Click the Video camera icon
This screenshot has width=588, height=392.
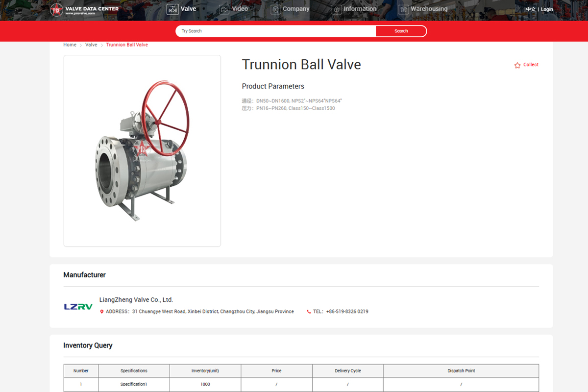coord(224,9)
